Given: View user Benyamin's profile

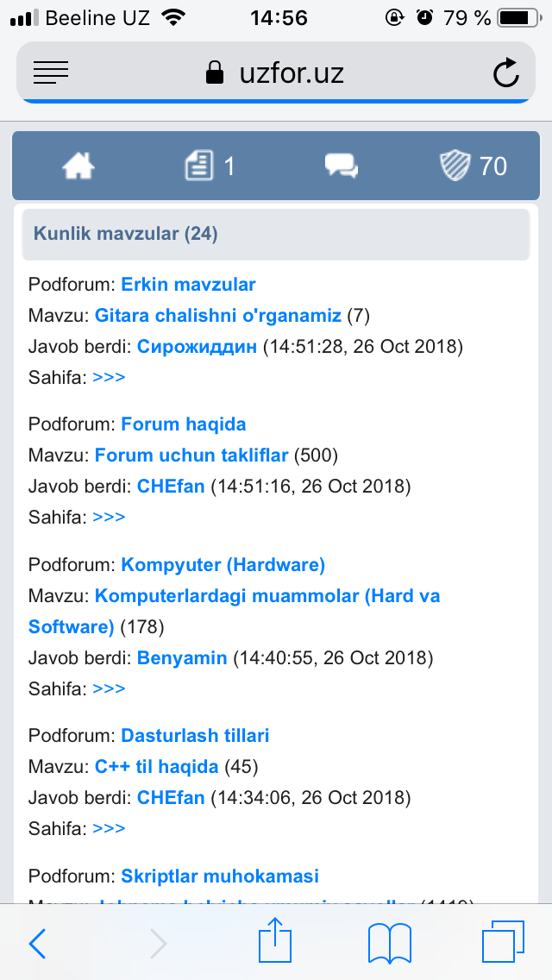Looking at the screenshot, I should coord(182,658).
